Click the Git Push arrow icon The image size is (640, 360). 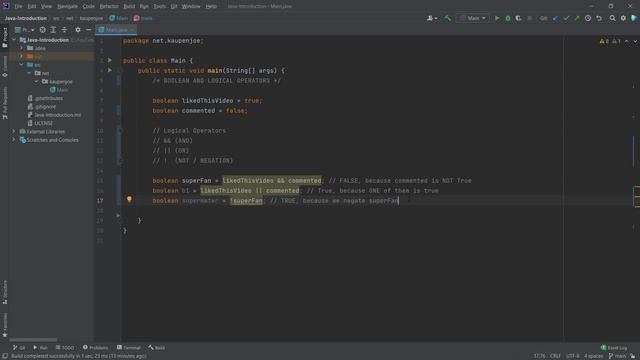click(577, 18)
